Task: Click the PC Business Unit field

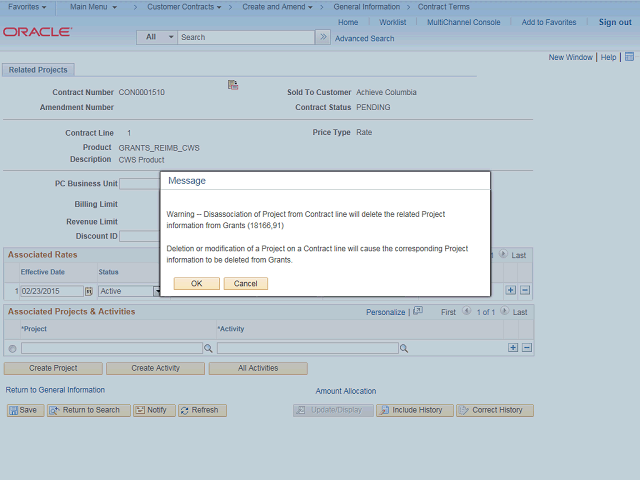Action: tap(140, 184)
